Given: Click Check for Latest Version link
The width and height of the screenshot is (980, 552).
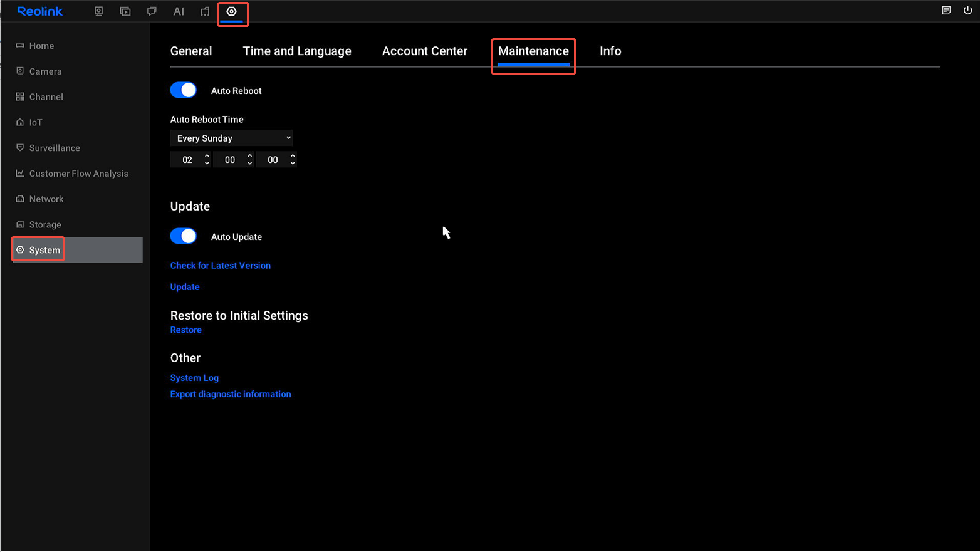Looking at the screenshot, I should [221, 266].
